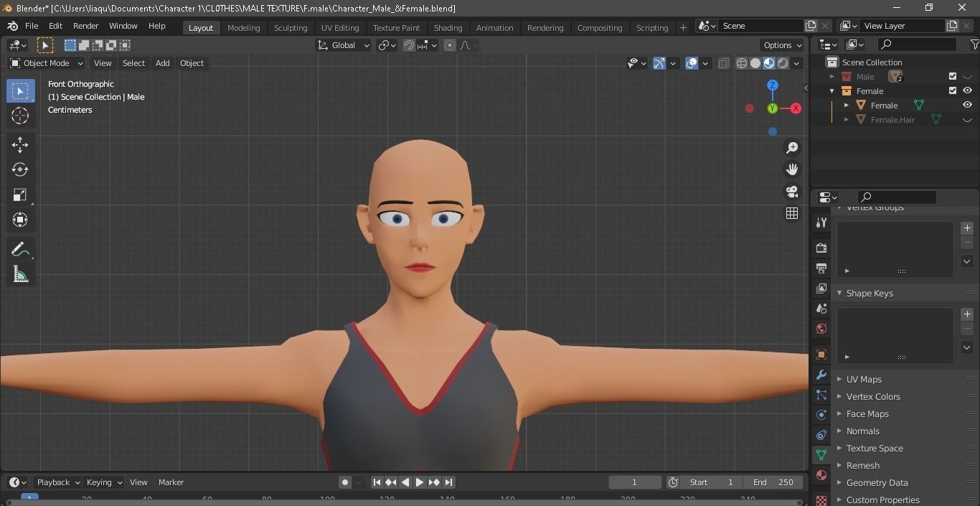Select the Measure tool
This screenshot has height=506, width=980.
click(x=20, y=274)
